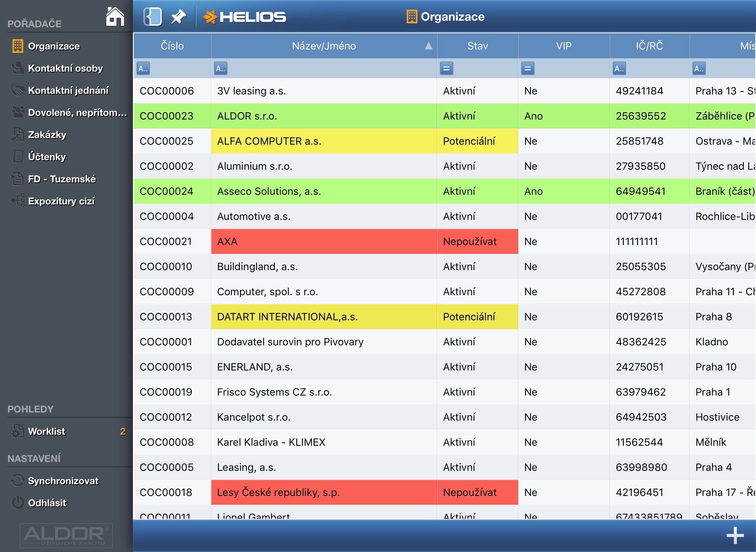
Task: Open IČ/RČ filter operator
Action: click(619, 68)
